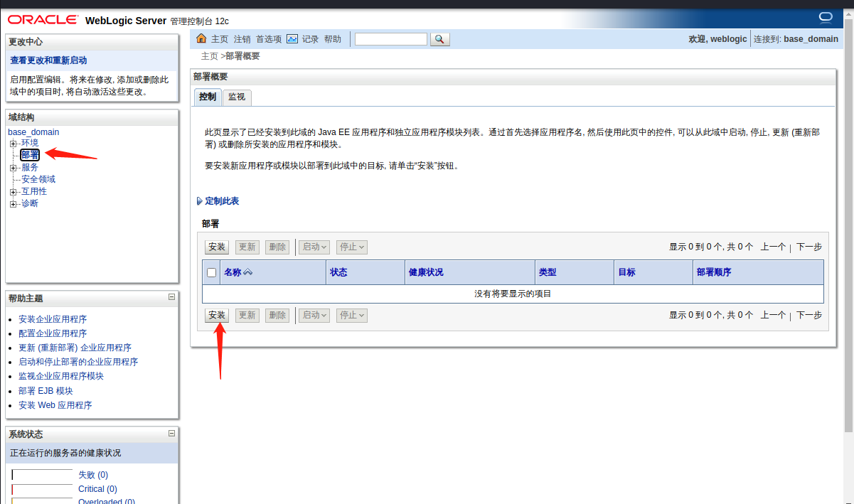Open help topic 安装企业应用程序

pyautogui.click(x=53, y=319)
